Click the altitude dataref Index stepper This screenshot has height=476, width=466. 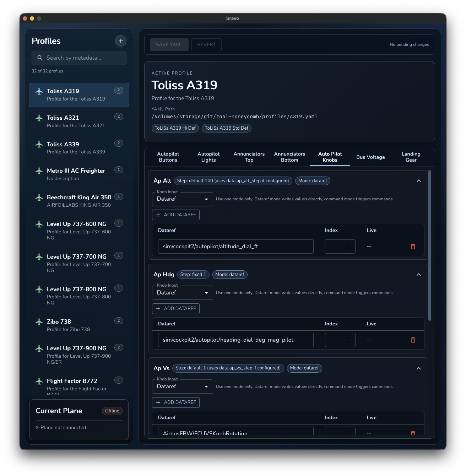point(348,247)
